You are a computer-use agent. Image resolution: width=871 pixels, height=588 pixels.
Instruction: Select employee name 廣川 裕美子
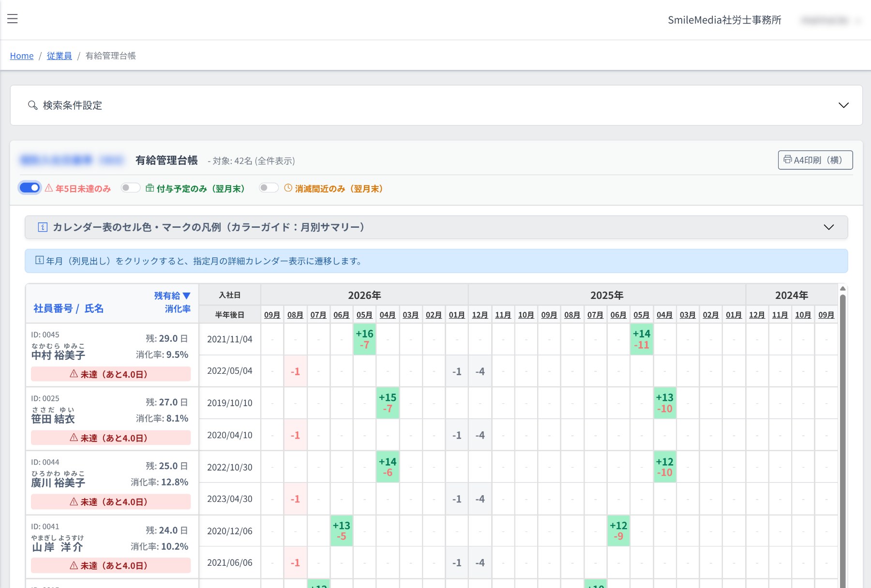[x=58, y=483]
